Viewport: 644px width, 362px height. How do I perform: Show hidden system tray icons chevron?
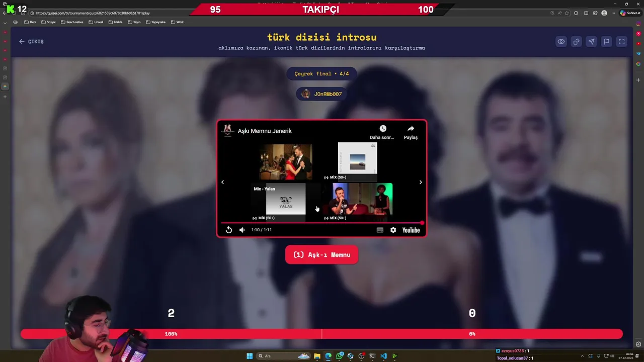[x=581, y=356]
